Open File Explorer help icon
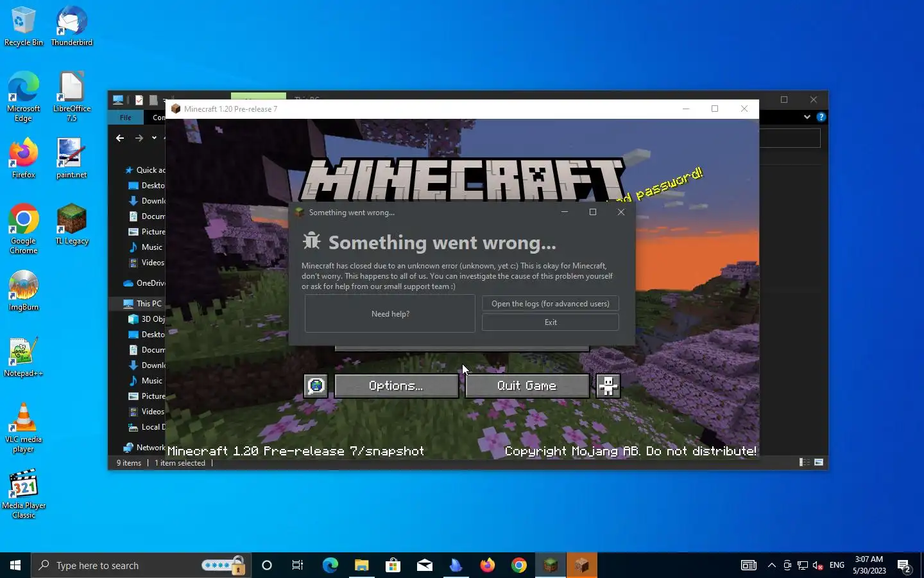Image resolution: width=924 pixels, height=578 pixels. (x=821, y=117)
